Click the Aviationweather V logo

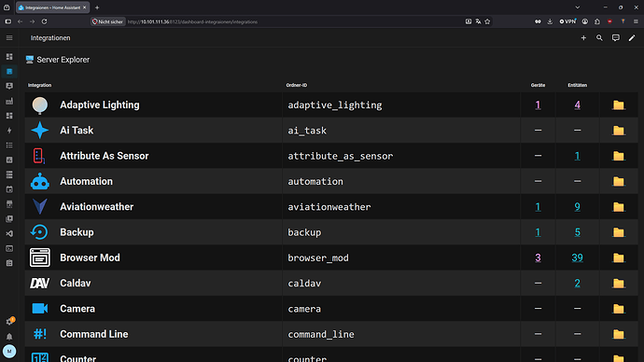coord(40,207)
